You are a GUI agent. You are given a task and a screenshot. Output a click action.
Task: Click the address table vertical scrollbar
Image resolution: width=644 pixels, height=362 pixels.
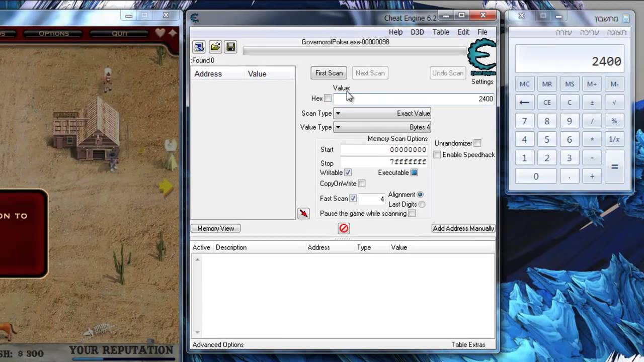click(x=197, y=296)
